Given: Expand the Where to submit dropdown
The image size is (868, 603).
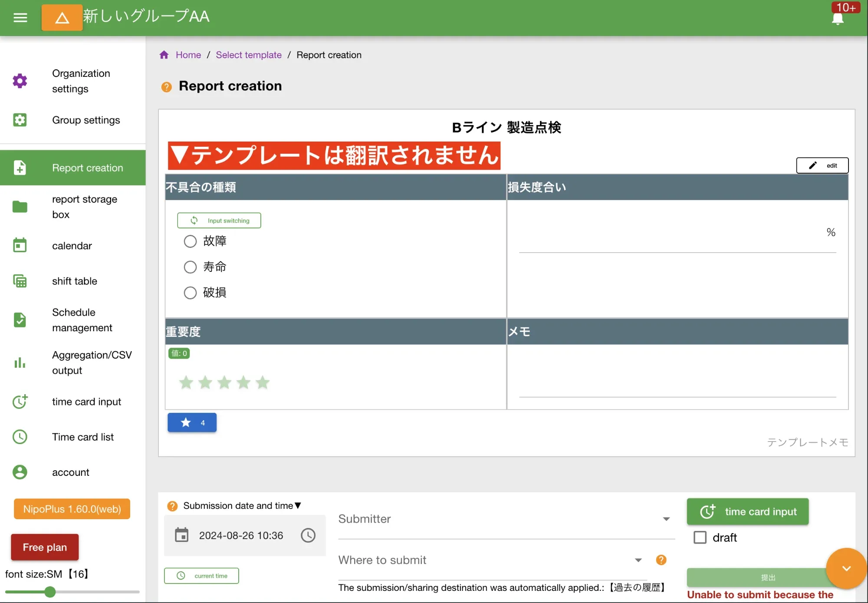Looking at the screenshot, I should (x=638, y=560).
